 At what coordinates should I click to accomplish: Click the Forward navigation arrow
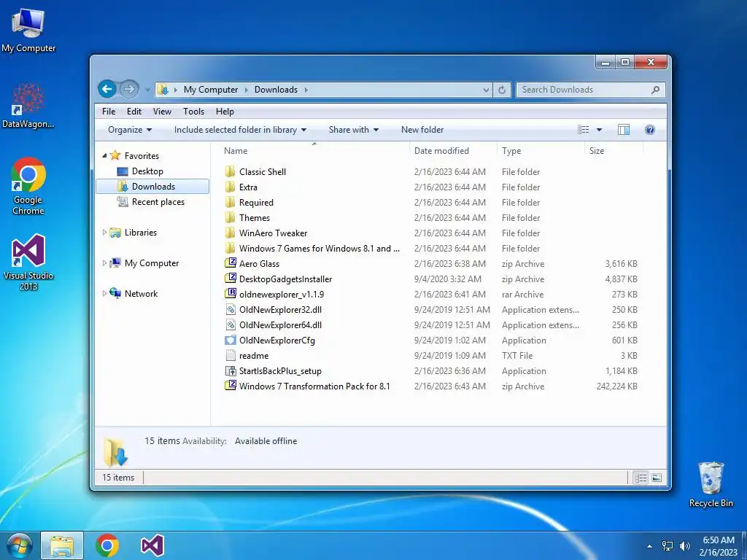click(128, 89)
